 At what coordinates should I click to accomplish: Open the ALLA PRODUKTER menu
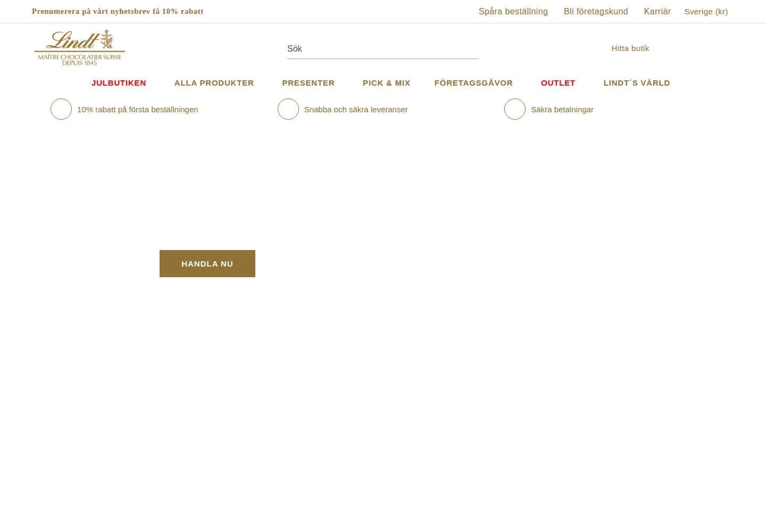(214, 83)
